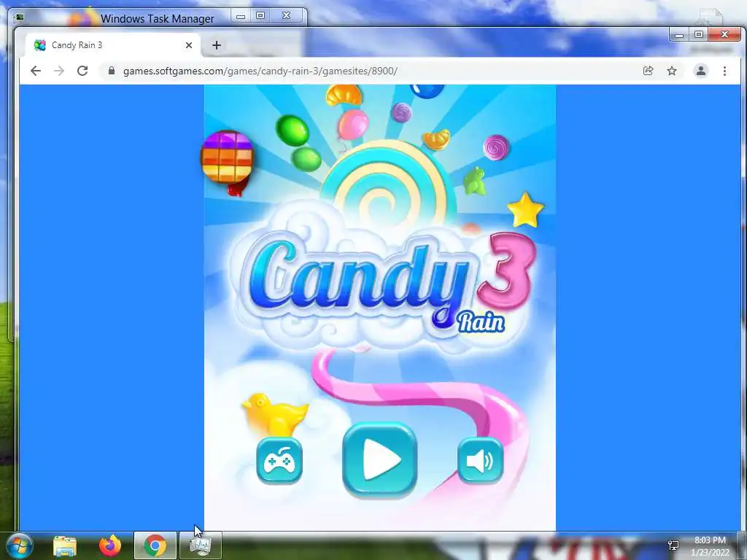The image size is (747, 560).
Task: Maximize the Windows Task Manager window
Action: click(260, 16)
